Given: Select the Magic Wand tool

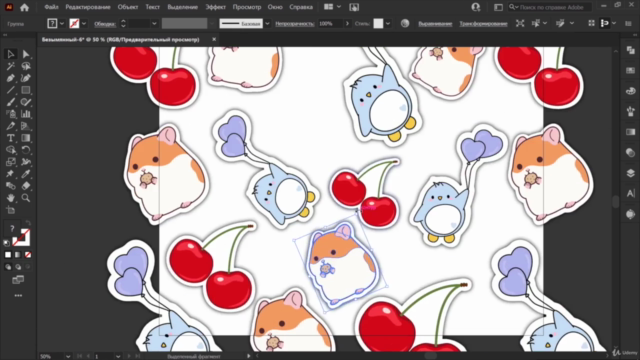Looking at the screenshot, I should (x=11, y=66).
